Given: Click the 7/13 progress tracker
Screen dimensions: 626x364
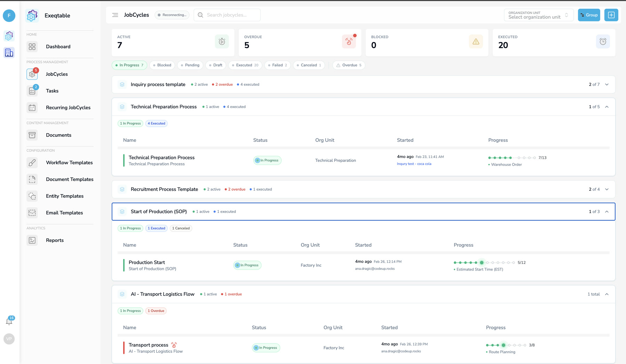Looking at the screenshot, I should (517, 158).
